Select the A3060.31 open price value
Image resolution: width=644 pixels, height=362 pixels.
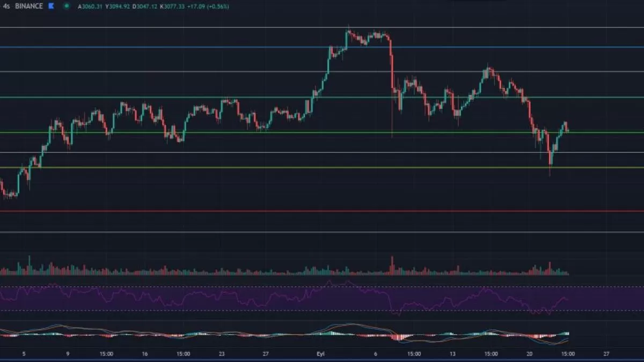90,6
